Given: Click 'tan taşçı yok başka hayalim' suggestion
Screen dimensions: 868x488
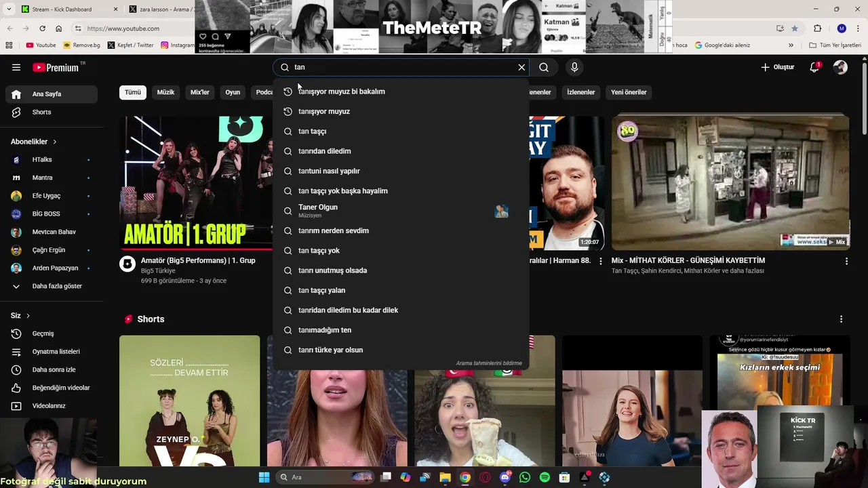Looking at the screenshot, I should point(401,191).
